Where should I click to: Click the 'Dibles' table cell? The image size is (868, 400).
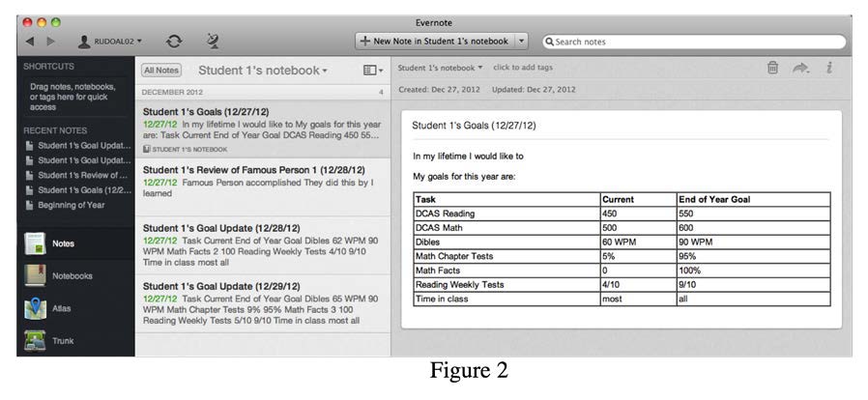pos(506,242)
